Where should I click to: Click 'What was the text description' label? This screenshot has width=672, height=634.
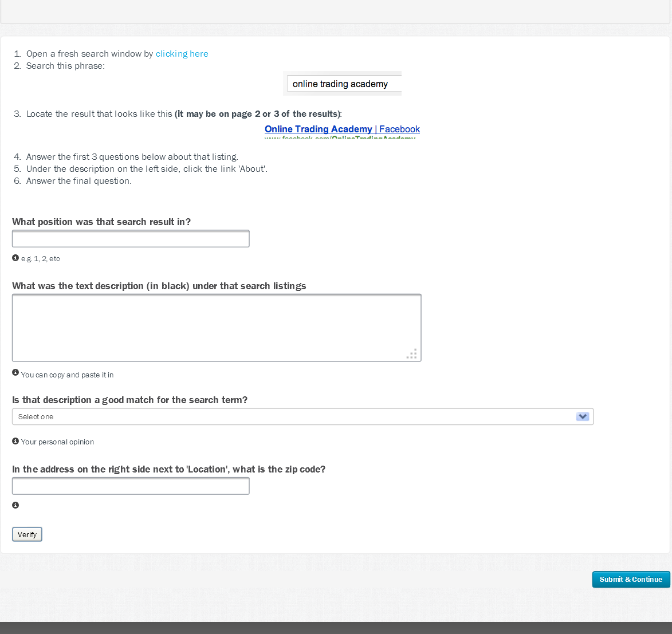(159, 286)
